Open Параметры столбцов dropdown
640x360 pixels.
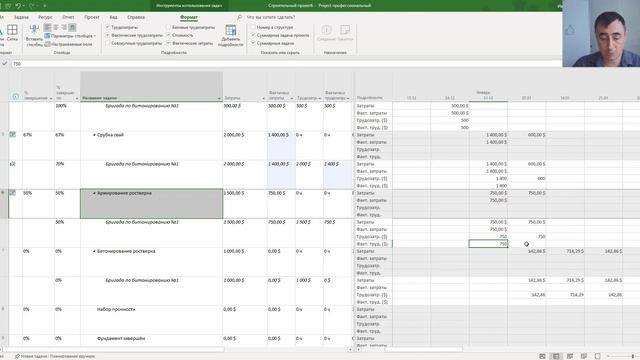click(70, 36)
